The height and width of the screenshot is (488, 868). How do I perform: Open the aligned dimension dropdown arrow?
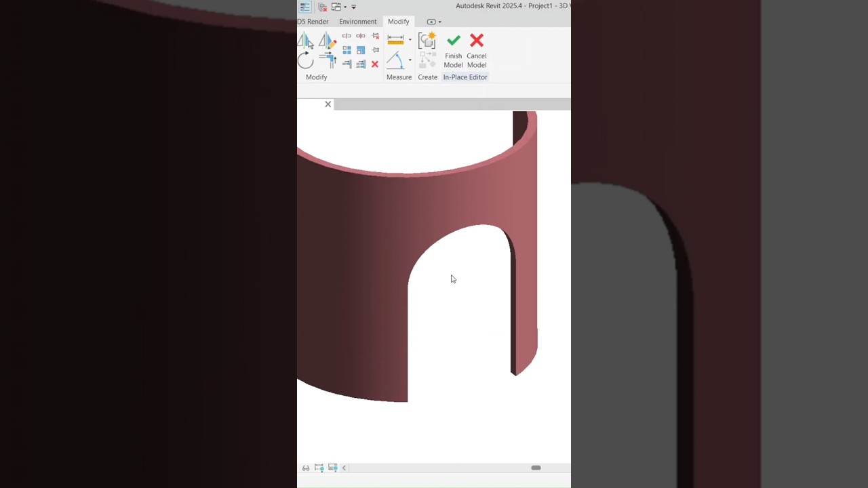click(410, 39)
